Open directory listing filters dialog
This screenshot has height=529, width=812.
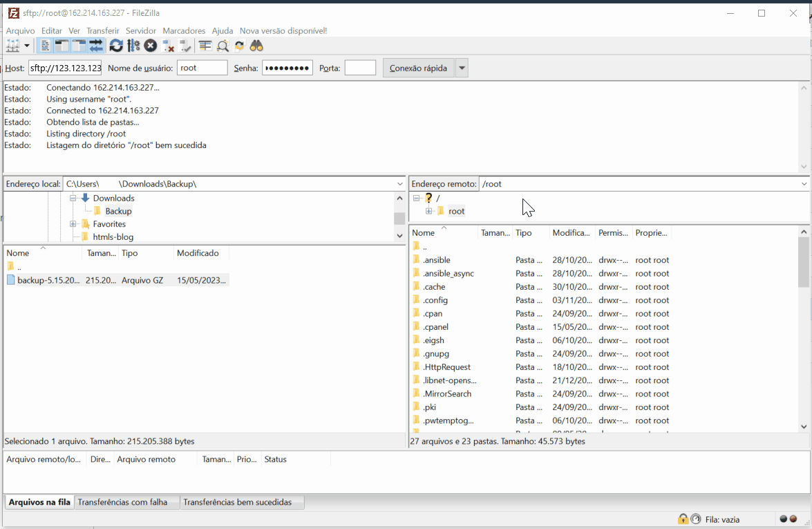point(205,46)
